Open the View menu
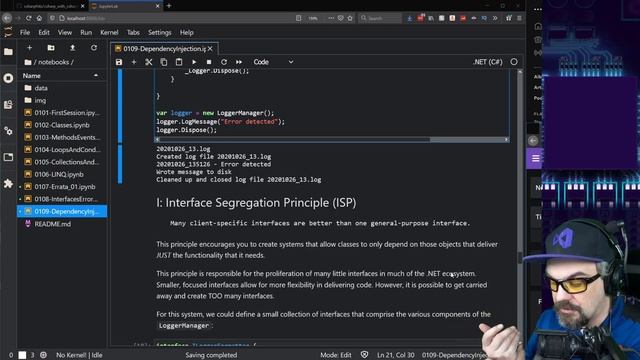This screenshot has width=640, height=360. pyautogui.click(x=64, y=33)
